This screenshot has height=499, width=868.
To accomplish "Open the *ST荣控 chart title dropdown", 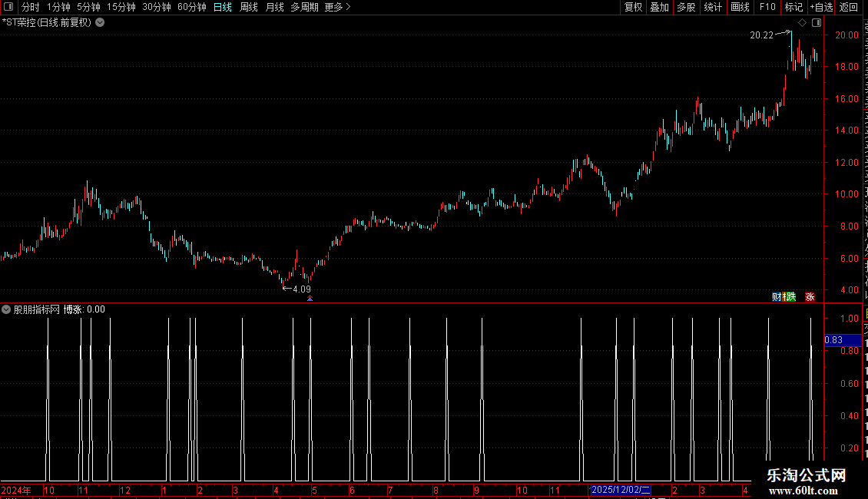I will [100, 22].
